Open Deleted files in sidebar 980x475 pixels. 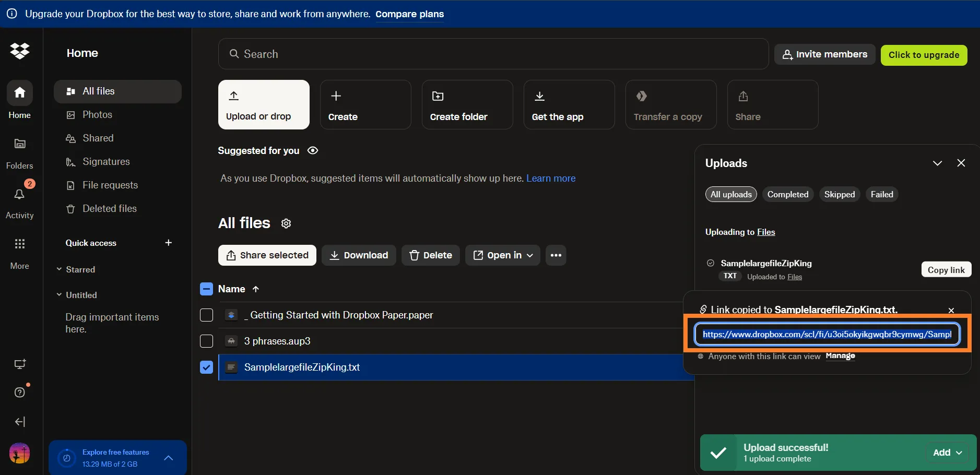[x=117, y=209]
